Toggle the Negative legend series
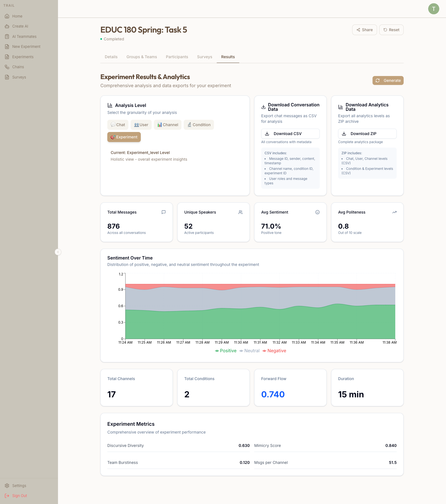 tap(274, 351)
